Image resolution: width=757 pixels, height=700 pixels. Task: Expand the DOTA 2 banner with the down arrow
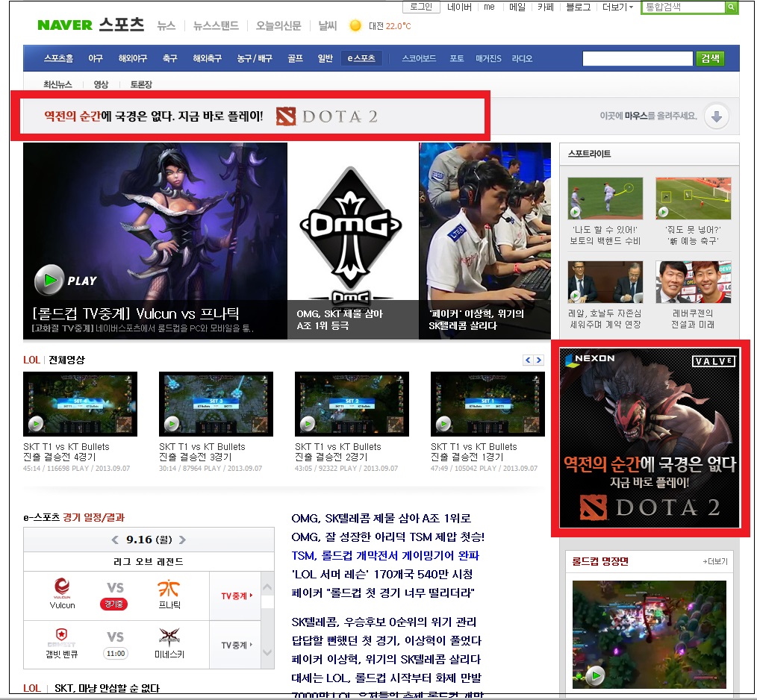pos(715,116)
